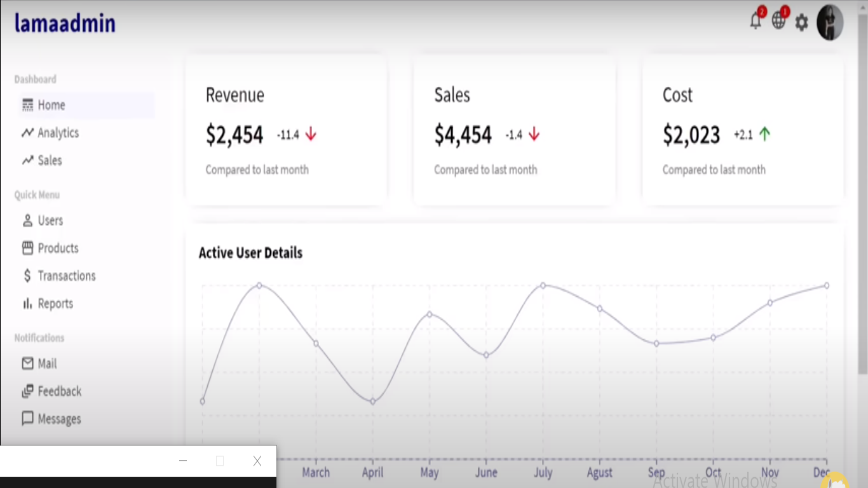The width and height of the screenshot is (868, 488).
Task: Click the April data point on chart
Action: point(372,402)
